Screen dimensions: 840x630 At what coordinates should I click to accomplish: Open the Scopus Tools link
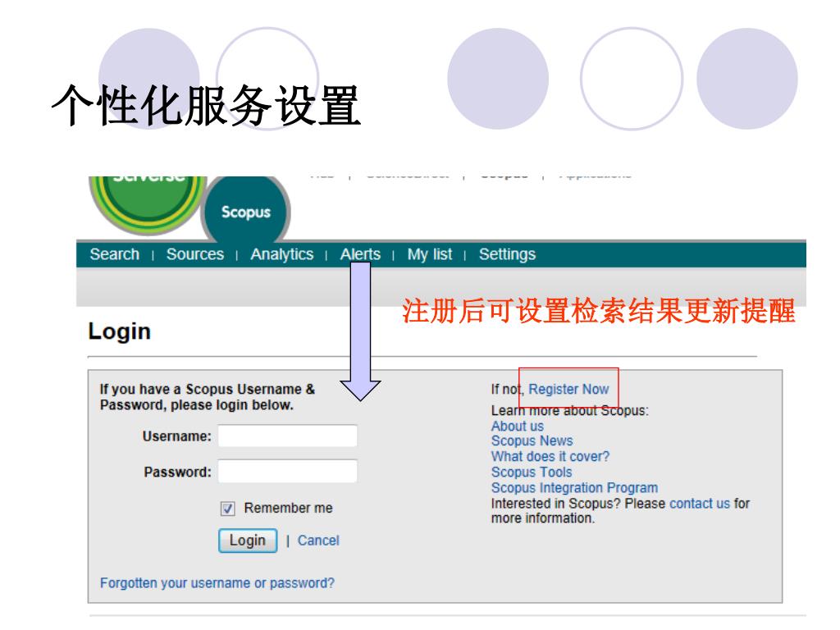532,472
